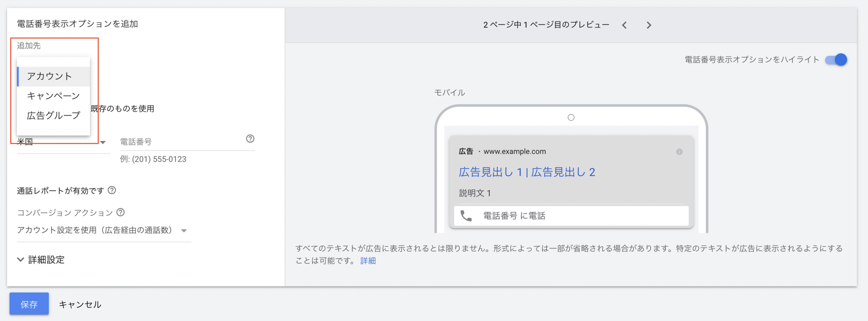868x321 pixels.
Task: Go to the next preview page arrow
Action: [649, 25]
